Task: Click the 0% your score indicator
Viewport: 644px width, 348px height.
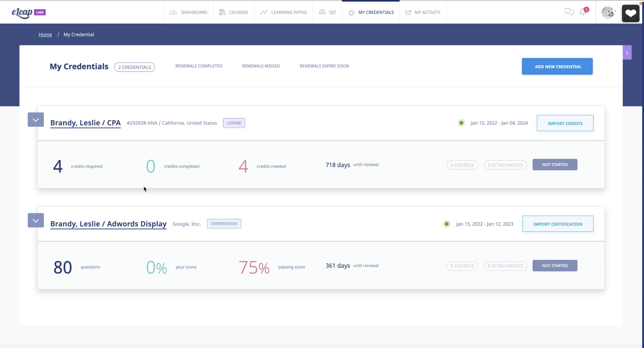Action: click(156, 267)
